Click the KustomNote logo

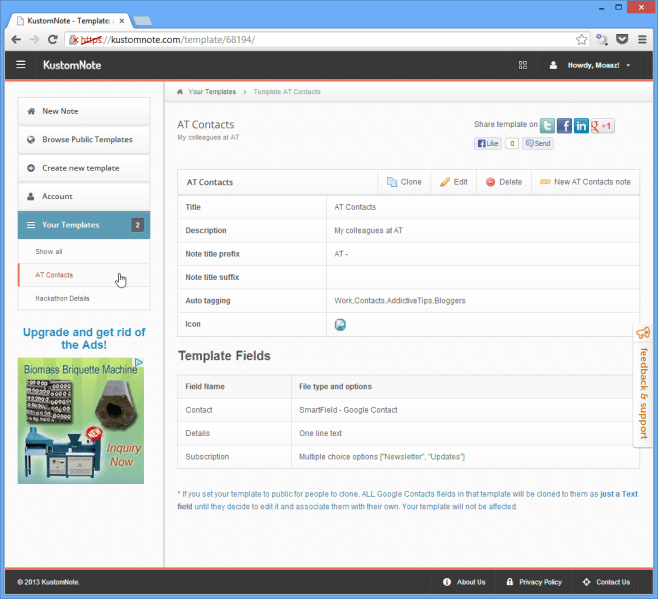[x=72, y=65]
